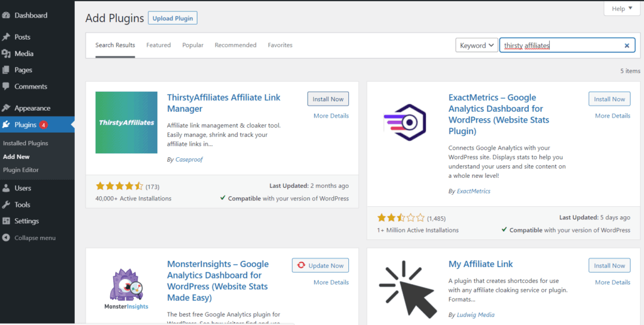Click the ThirstyAffiliates star rating
This screenshot has height=325, width=644.
click(x=119, y=187)
